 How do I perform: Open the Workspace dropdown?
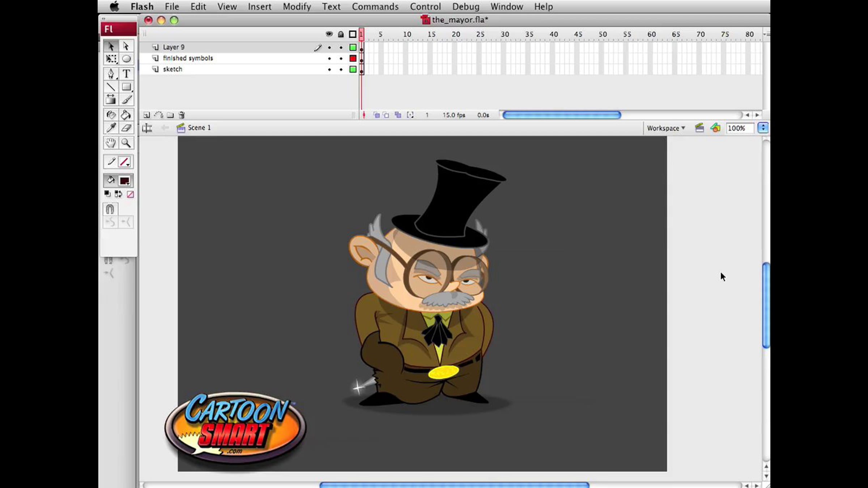click(666, 128)
